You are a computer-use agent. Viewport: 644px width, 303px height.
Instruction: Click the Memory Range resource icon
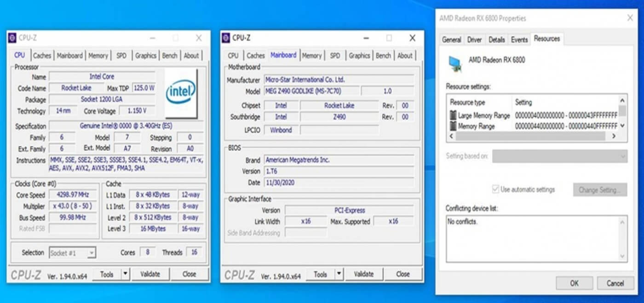click(453, 126)
